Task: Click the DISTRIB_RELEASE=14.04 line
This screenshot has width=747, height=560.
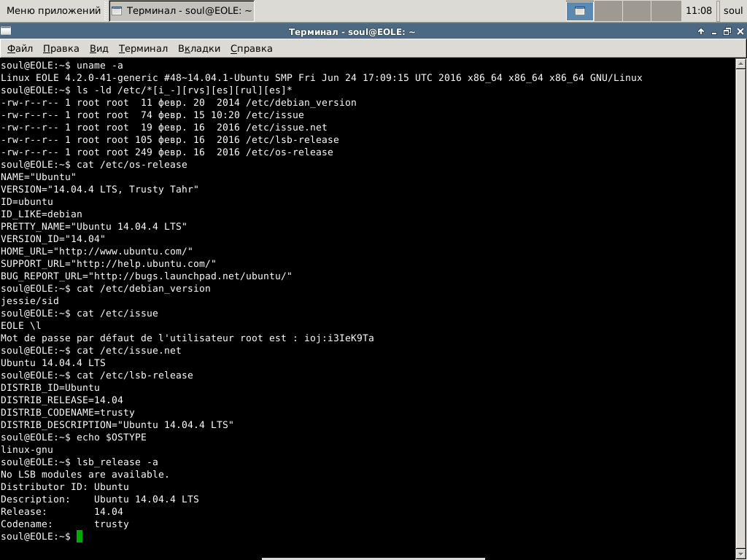Action: pos(62,400)
